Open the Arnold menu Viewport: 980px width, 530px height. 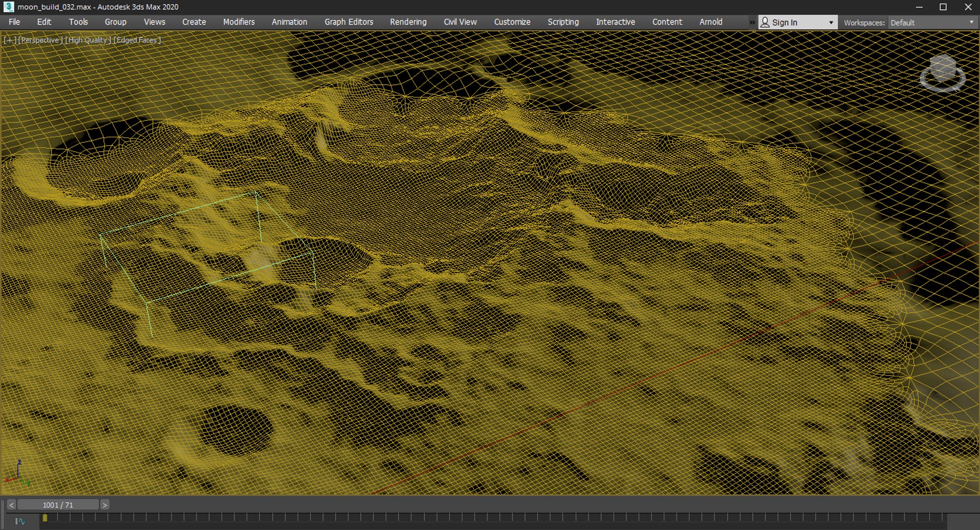[710, 22]
